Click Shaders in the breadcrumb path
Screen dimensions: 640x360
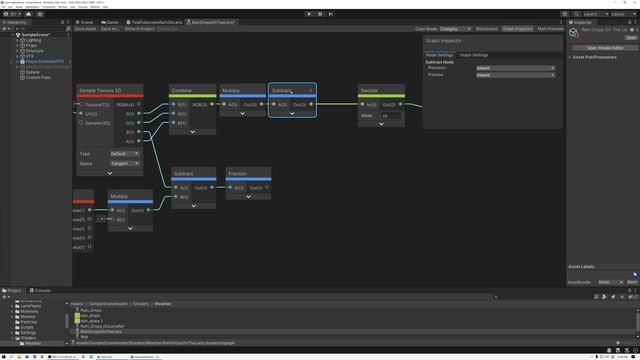[141, 304]
